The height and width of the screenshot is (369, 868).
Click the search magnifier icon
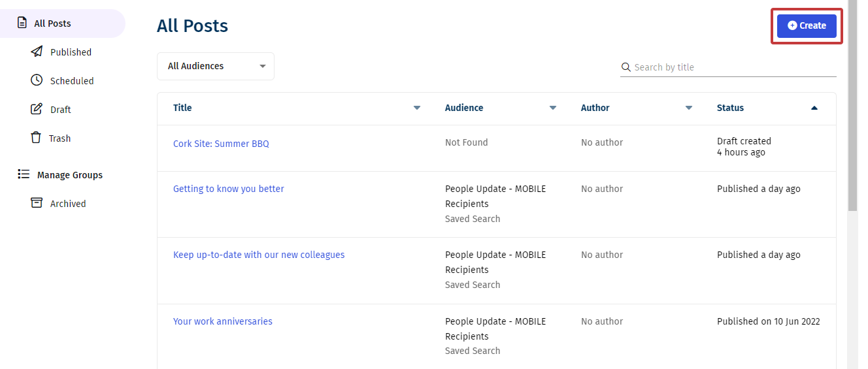tap(626, 67)
